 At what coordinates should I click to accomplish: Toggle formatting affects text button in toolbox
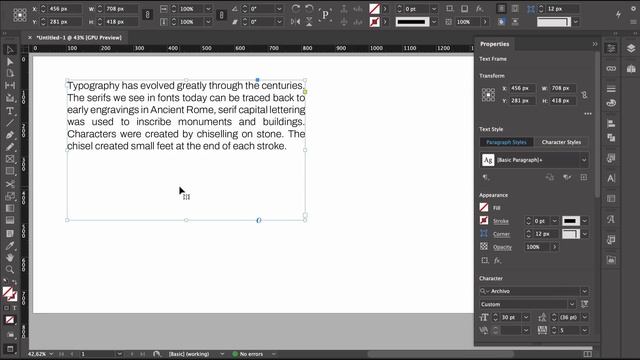click(14, 308)
